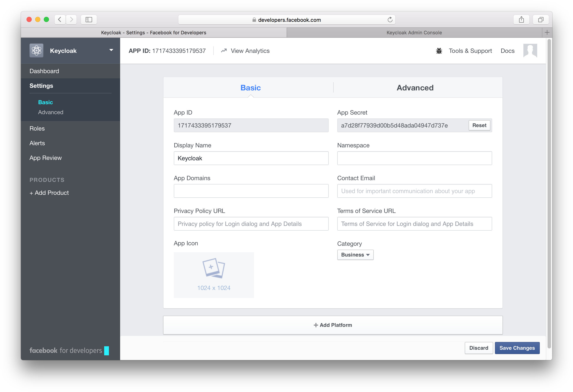Select Basic under Settings in sidebar
The width and height of the screenshot is (573, 392).
point(45,102)
